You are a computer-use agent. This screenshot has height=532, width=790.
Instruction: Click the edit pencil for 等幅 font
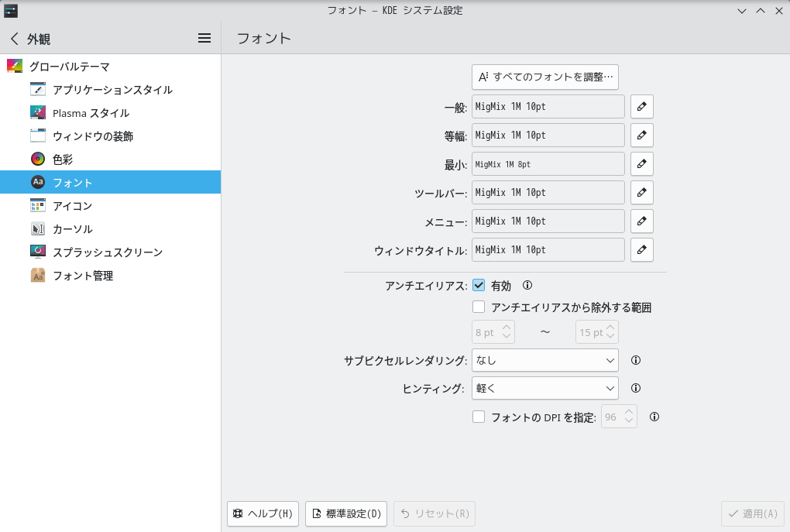tap(641, 136)
